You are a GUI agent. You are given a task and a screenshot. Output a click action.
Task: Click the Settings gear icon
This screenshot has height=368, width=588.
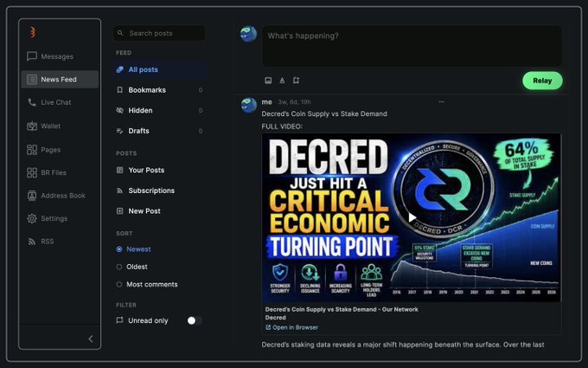coord(32,218)
